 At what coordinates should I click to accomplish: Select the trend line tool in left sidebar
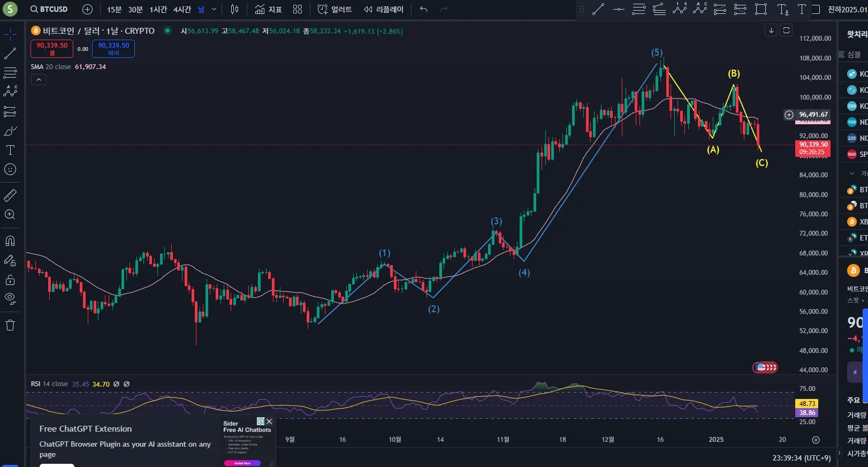click(10, 54)
